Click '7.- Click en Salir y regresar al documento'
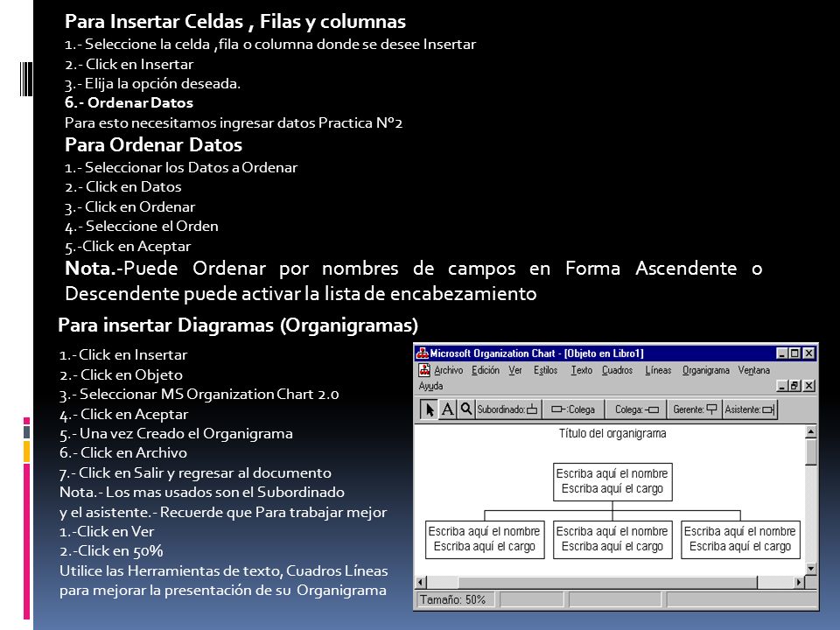Screen dimensions: 840x630 (195, 473)
